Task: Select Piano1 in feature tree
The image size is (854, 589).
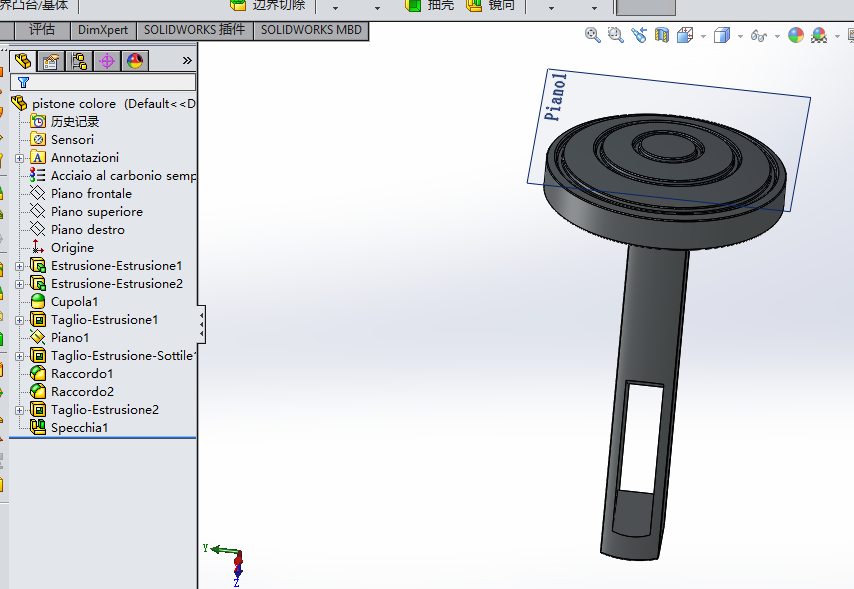Action: coord(59,337)
